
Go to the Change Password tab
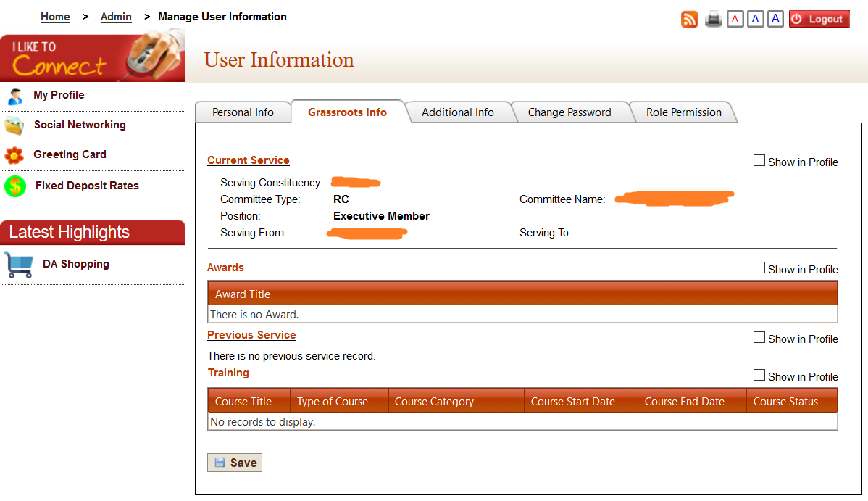pos(569,112)
